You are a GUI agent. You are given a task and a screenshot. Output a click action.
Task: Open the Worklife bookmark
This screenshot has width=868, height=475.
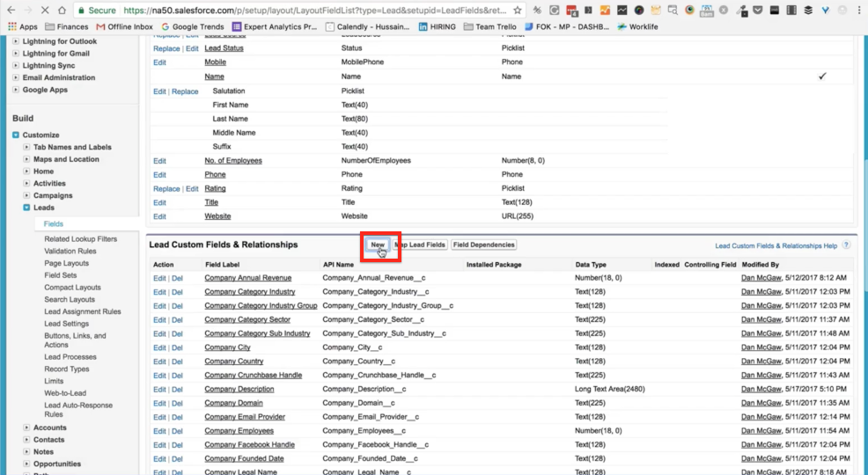(x=637, y=26)
